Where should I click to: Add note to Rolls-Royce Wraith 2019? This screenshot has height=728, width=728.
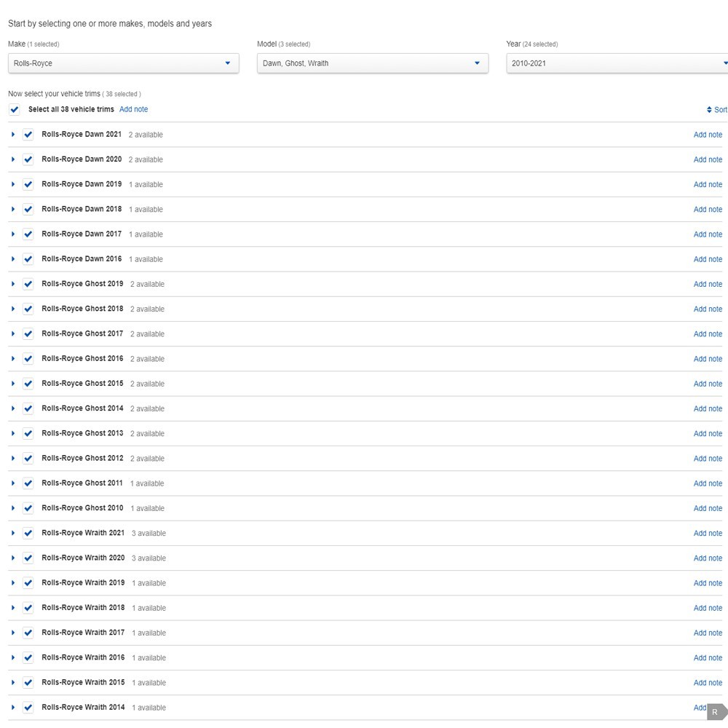tap(708, 583)
